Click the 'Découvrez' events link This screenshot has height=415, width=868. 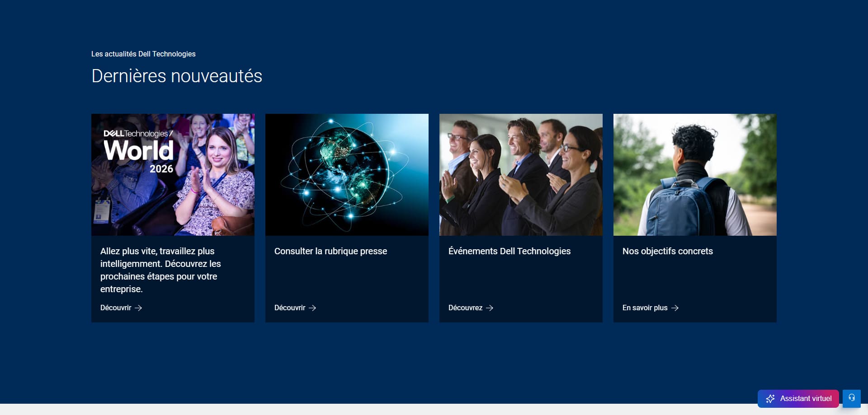pos(471,308)
